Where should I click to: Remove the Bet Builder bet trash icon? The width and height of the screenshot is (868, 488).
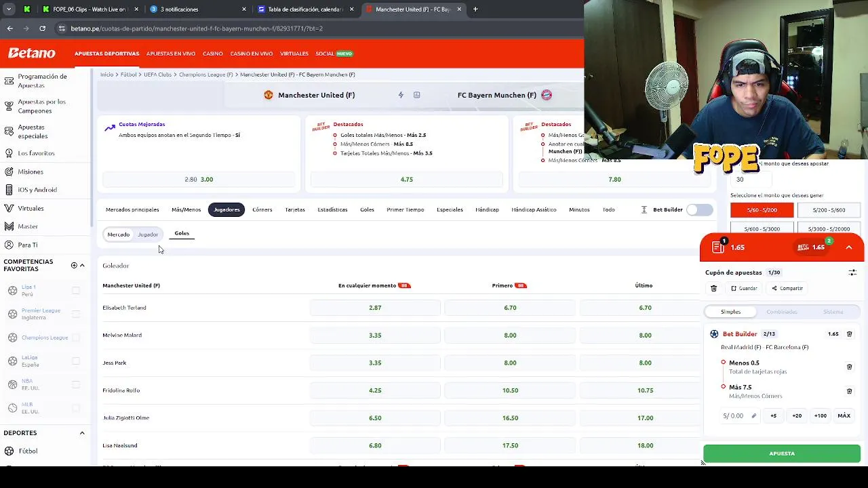(x=849, y=334)
